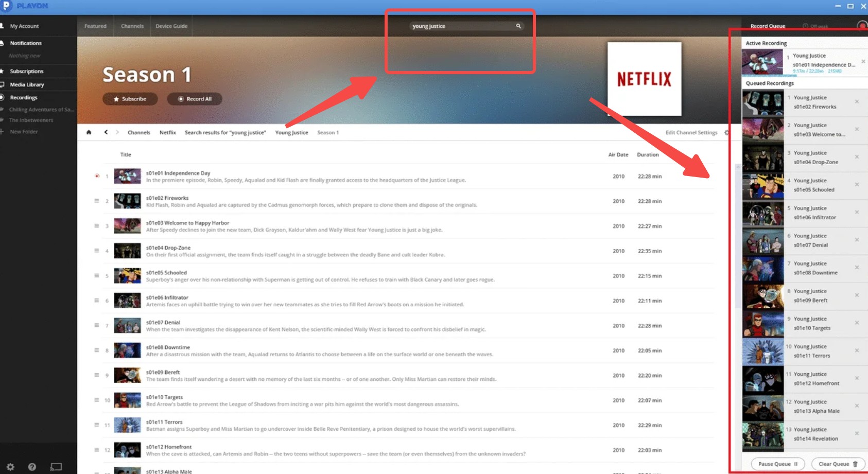This screenshot has height=474, width=868.
Task: Open Notifications in sidebar
Action: tap(26, 43)
